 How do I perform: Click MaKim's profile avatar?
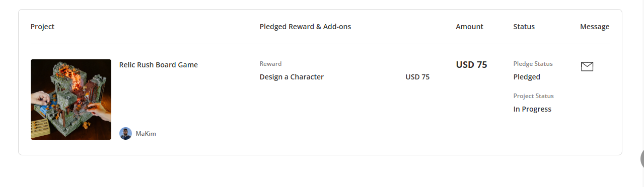point(125,133)
